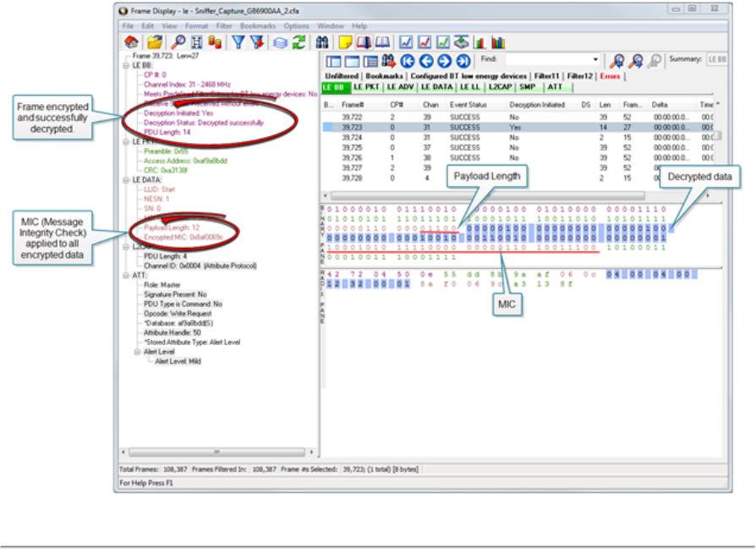The image size is (756, 549).
Task: Click the Home icon in the toolbar
Action: tap(132, 41)
